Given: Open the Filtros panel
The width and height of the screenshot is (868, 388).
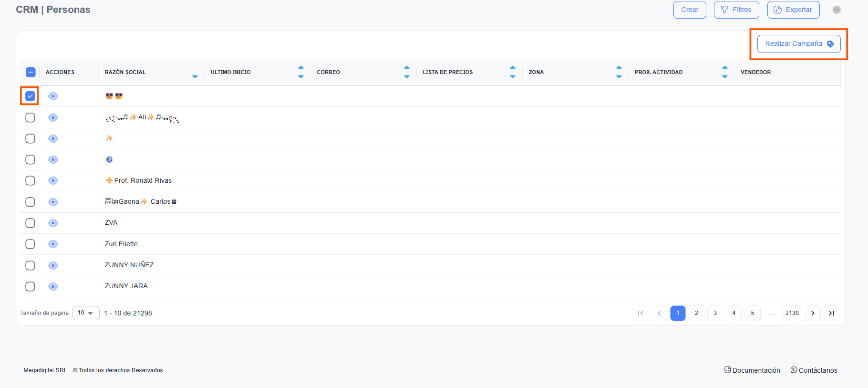Looking at the screenshot, I should point(736,10).
